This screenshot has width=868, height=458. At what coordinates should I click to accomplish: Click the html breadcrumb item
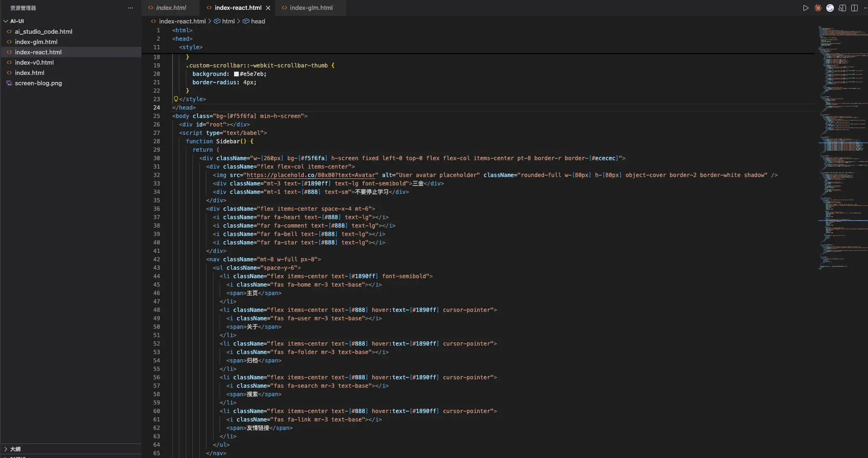click(228, 21)
